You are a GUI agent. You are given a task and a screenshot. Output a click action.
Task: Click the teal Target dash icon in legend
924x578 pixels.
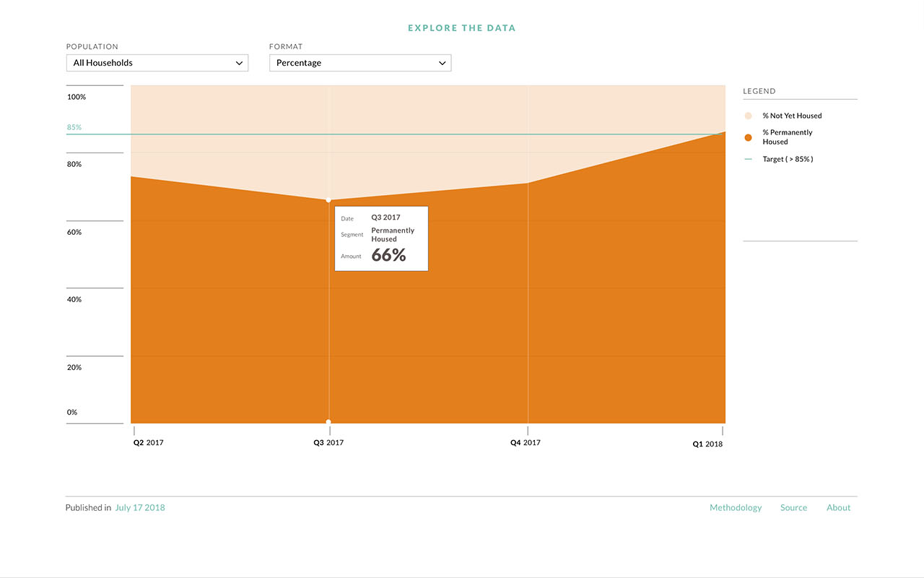point(748,158)
